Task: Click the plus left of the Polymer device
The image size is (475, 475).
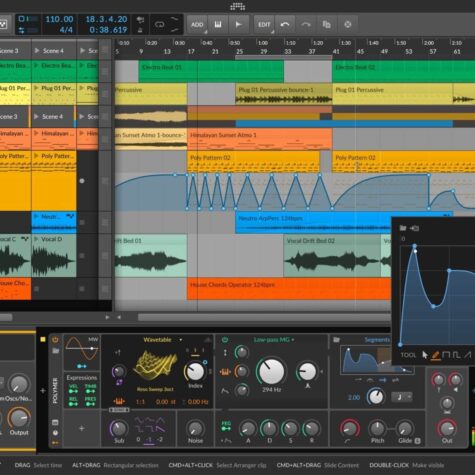Action: point(43,390)
